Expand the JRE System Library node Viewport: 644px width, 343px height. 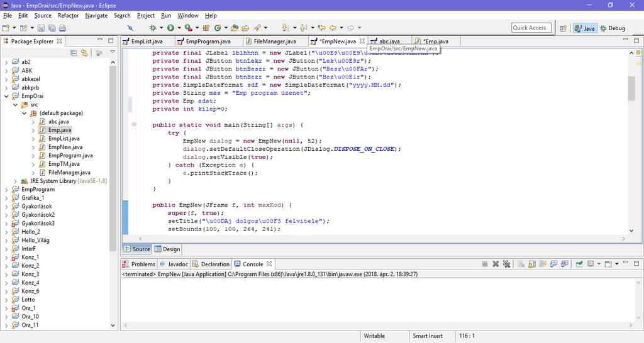click(15, 181)
